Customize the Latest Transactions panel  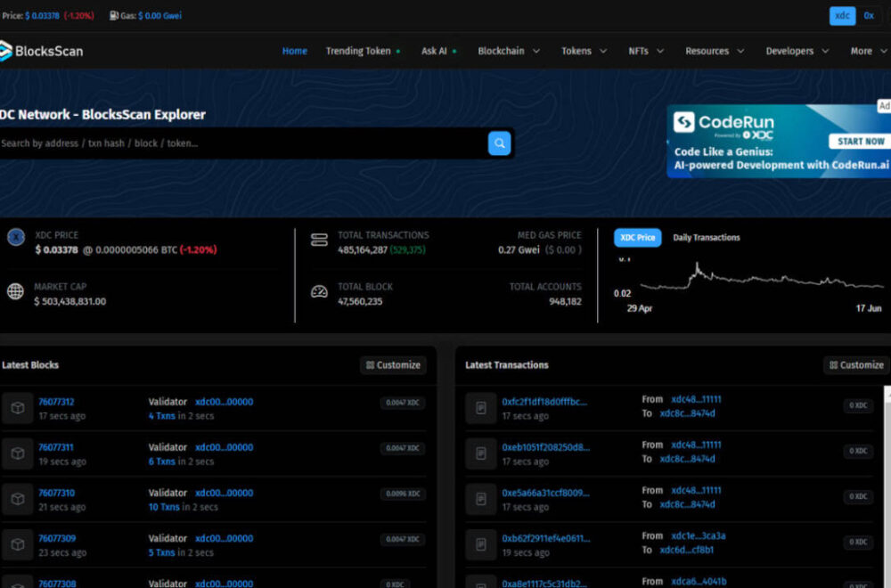coord(856,365)
